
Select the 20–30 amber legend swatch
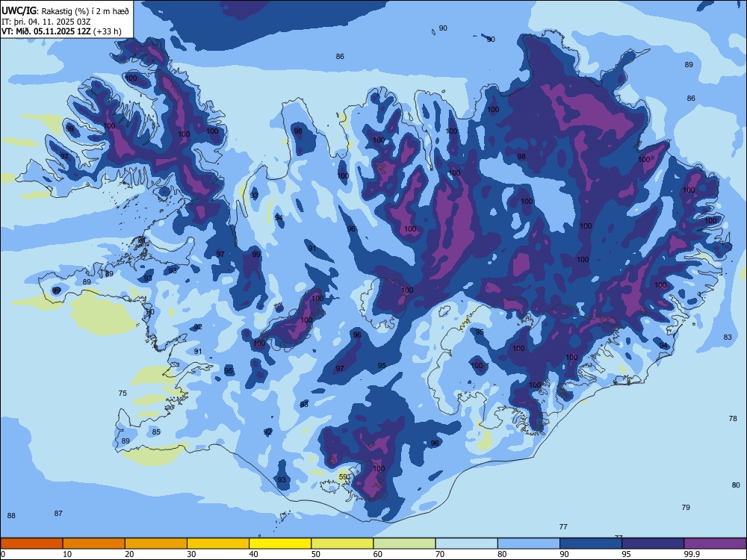pos(156,544)
